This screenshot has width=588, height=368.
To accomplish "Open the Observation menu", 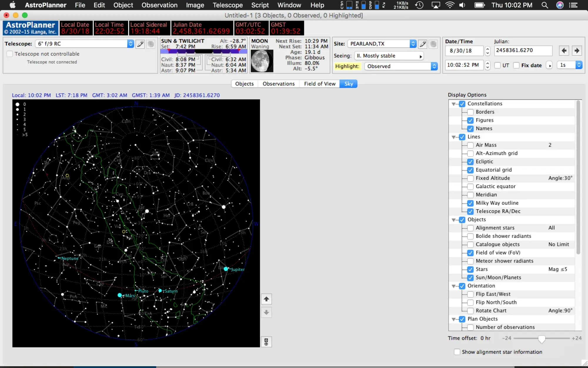I will click(159, 5).
